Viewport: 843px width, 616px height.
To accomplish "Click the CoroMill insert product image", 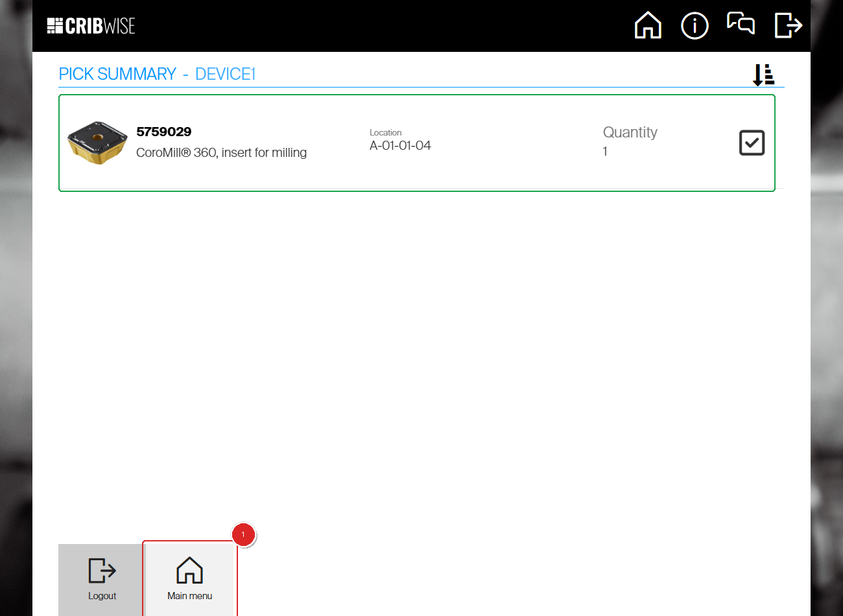I will (97, 143).
